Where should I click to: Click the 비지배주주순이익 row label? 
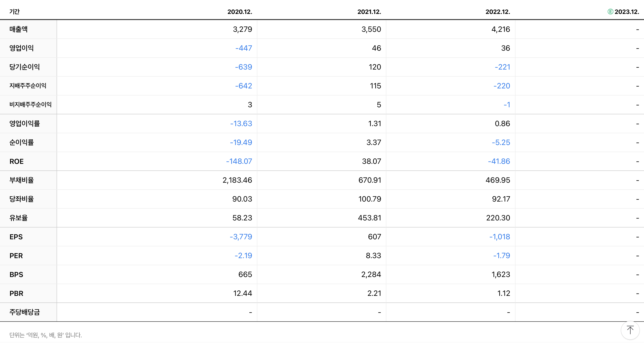tap(30, 104)
